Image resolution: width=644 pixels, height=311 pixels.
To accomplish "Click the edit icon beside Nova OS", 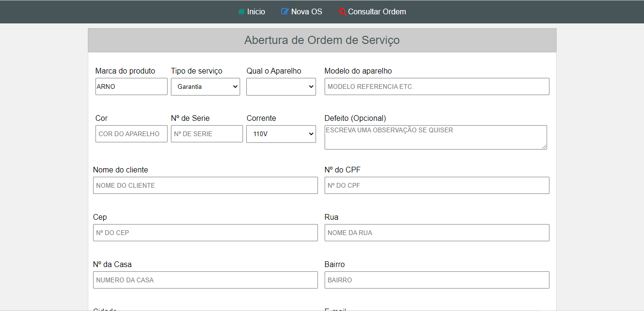I will pos(285,11).
